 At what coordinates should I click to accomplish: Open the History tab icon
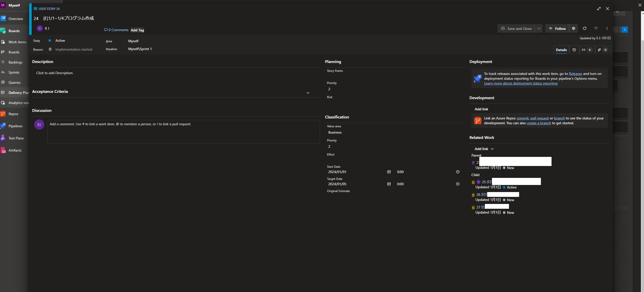[x=574, y=50]
